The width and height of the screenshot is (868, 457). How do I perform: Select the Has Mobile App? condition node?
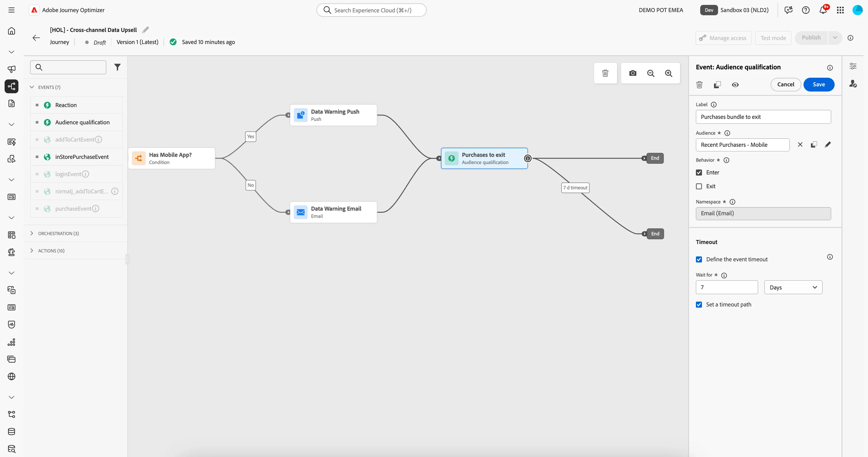(x=172, y=158)
